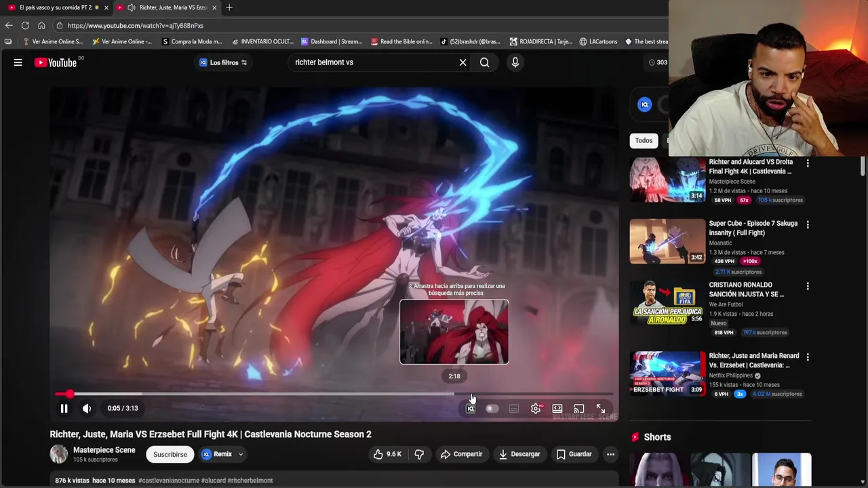Toggle the autoplay switch
This screenshot has width=868, height=488.
[x=492, y=409]
